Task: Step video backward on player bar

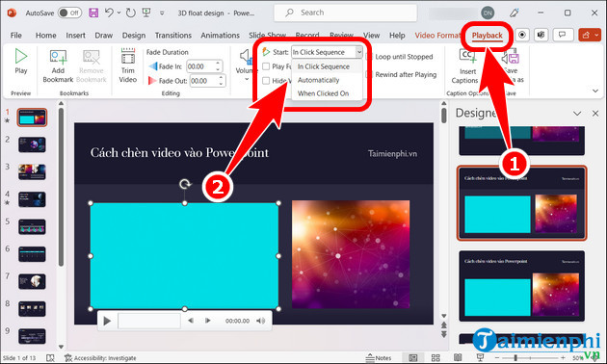Action: point(191,321)
